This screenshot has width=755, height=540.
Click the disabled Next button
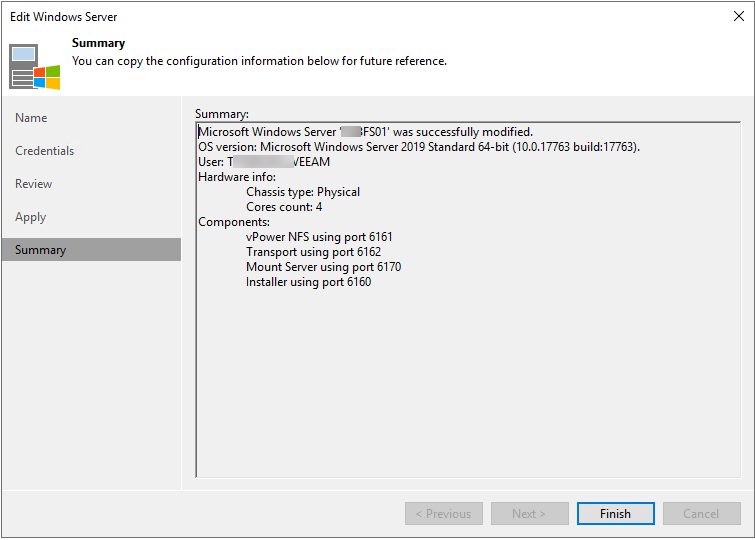pos(530,514)
